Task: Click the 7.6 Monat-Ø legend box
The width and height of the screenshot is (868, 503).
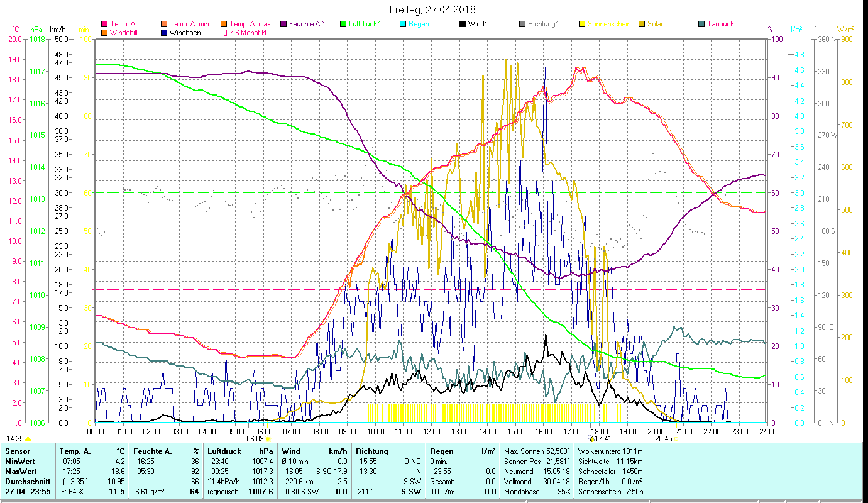Action: 224,33
